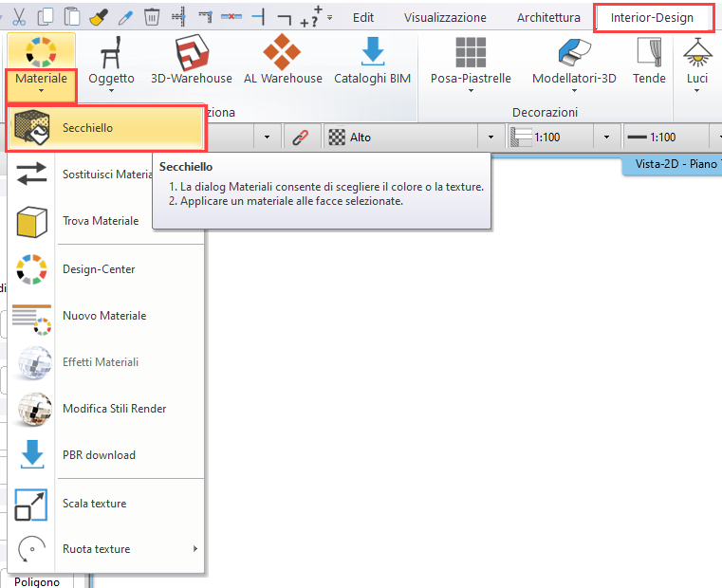Open Design-Center from the menu
722x588 pixels.
pos(107,269)
